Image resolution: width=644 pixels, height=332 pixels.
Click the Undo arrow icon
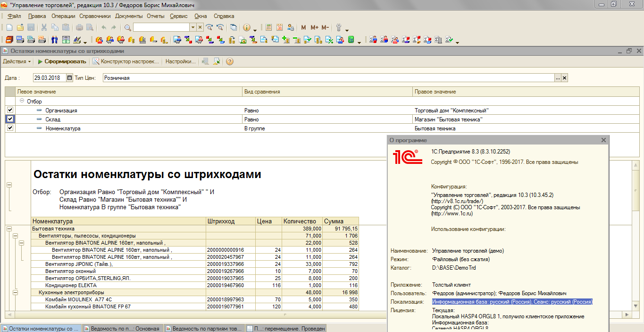click(103, 27)
